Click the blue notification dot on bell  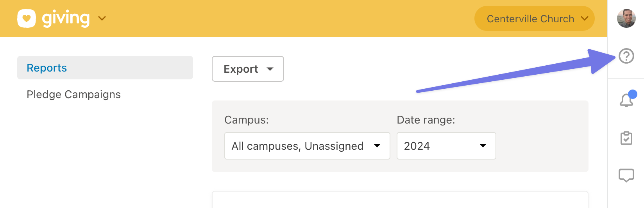point(633,94)
